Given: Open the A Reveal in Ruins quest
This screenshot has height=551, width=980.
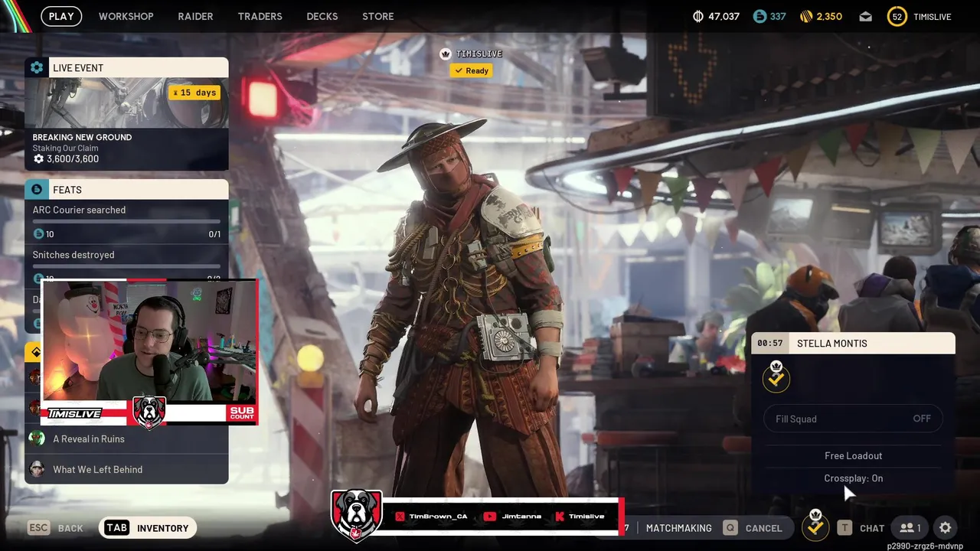Looking at the screenshot, I should click(x=126, y=439).
